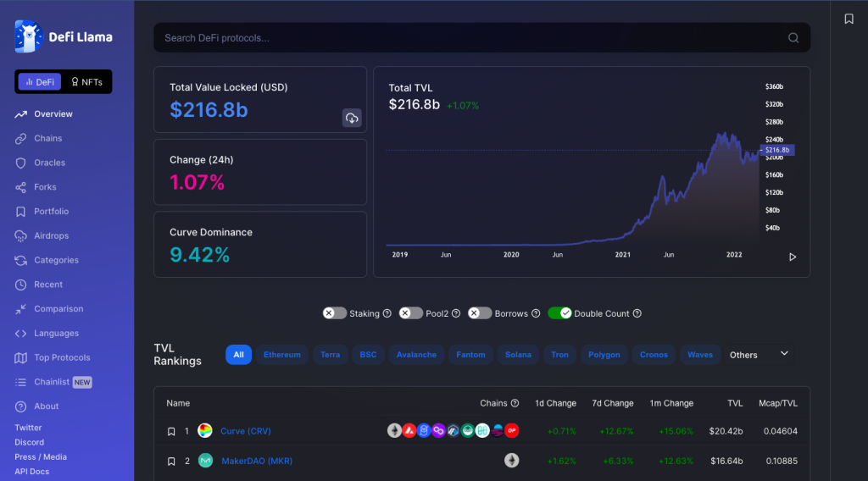Screen dimensions: 868x481
Task: Click the Oracles shield icon
Action: click(x=20, y=163)
